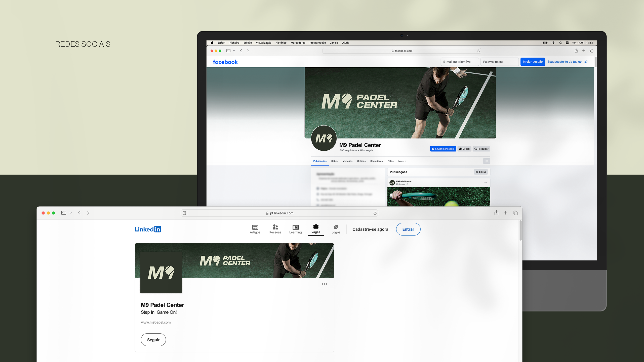Open LinkedIn Artigos icon
The image size is (644, 362).
(x=255, y=227)
